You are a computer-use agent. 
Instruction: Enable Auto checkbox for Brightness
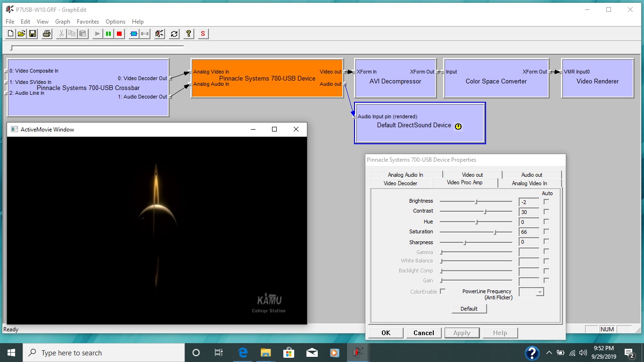coord(546,201)
